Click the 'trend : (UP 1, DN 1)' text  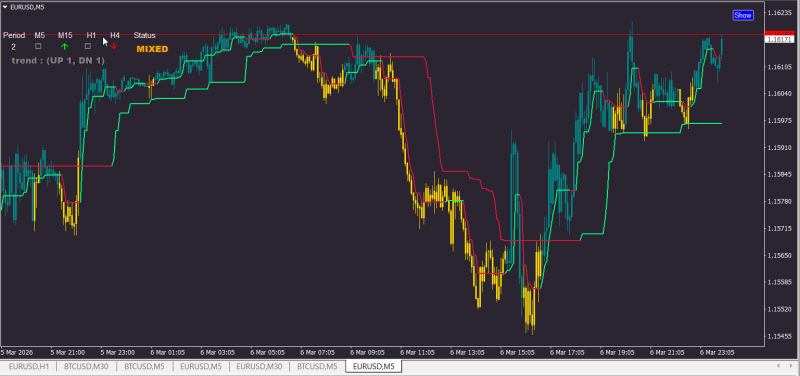[58, 61]
